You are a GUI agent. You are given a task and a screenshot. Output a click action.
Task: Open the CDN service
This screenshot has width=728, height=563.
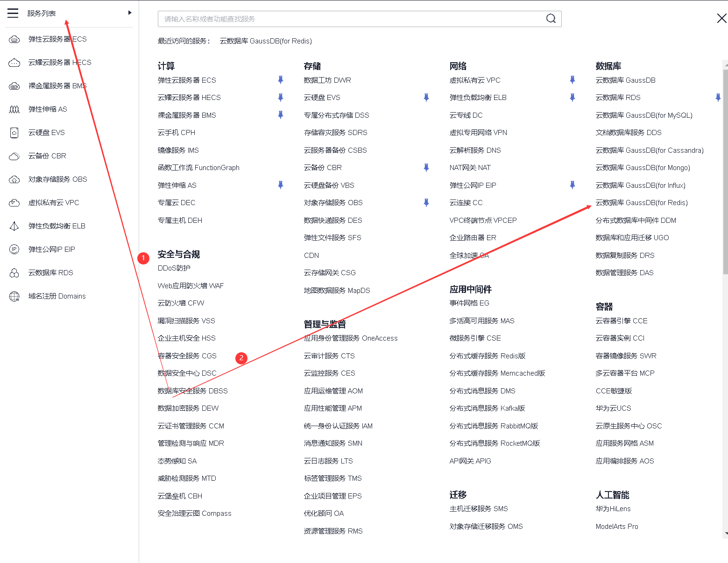coord(311,256)
